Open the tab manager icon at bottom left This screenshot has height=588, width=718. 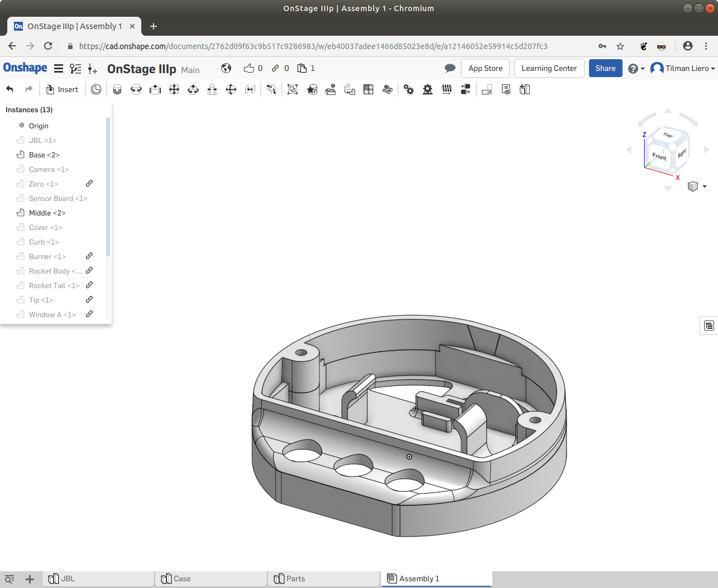click(x=9, y=579)
